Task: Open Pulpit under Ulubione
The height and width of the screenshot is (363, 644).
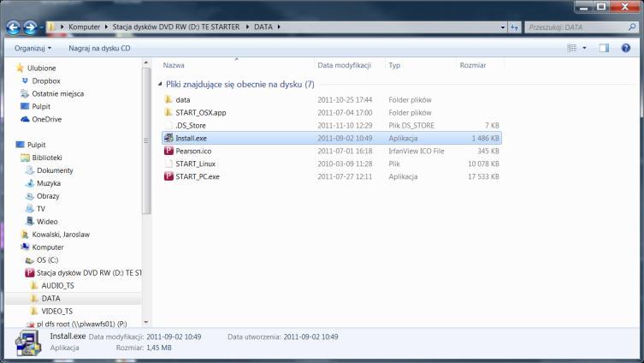Action: 41,106
